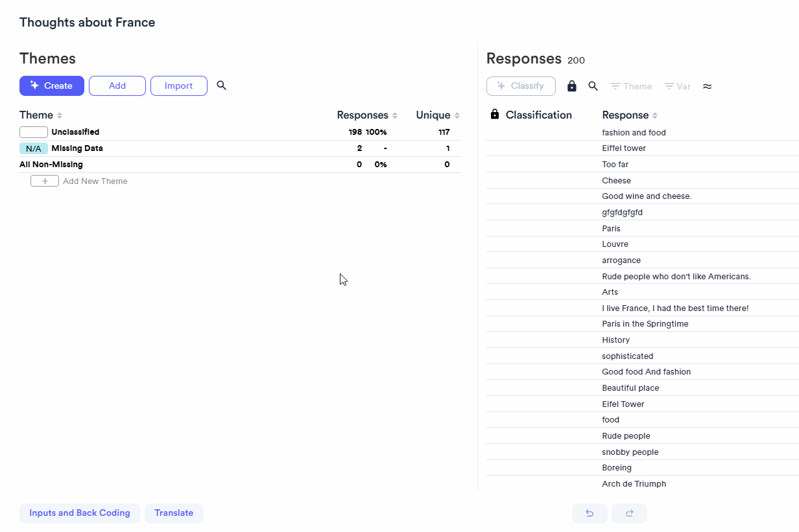The height and width of the screenshot is (532, 799).
Task: Click the 'Good wine and cheese.' response
Action: coord(647,196)
